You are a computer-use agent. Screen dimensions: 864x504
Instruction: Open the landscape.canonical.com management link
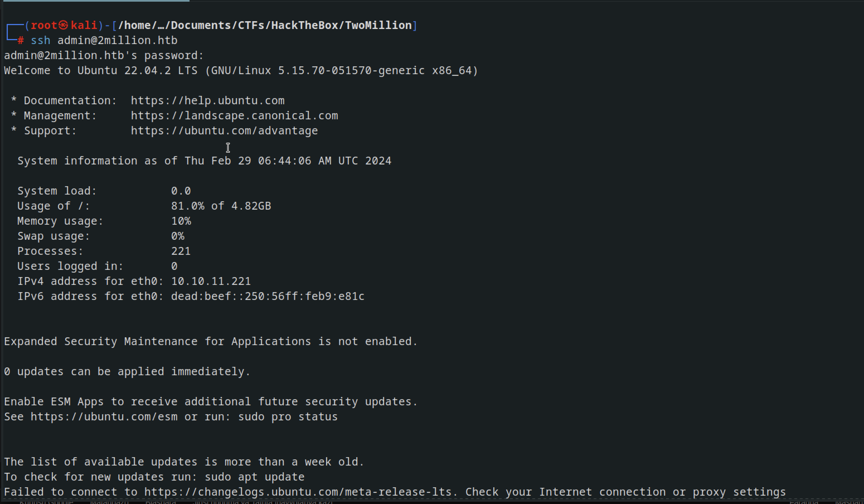(234, 115)
